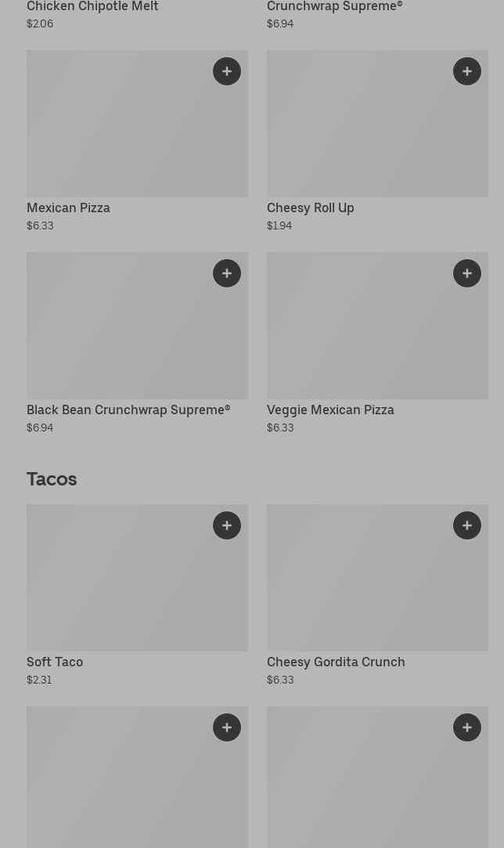Open the Chicken Chipotle Melt item title
The image size is (504, 848).
pos(92,6)
